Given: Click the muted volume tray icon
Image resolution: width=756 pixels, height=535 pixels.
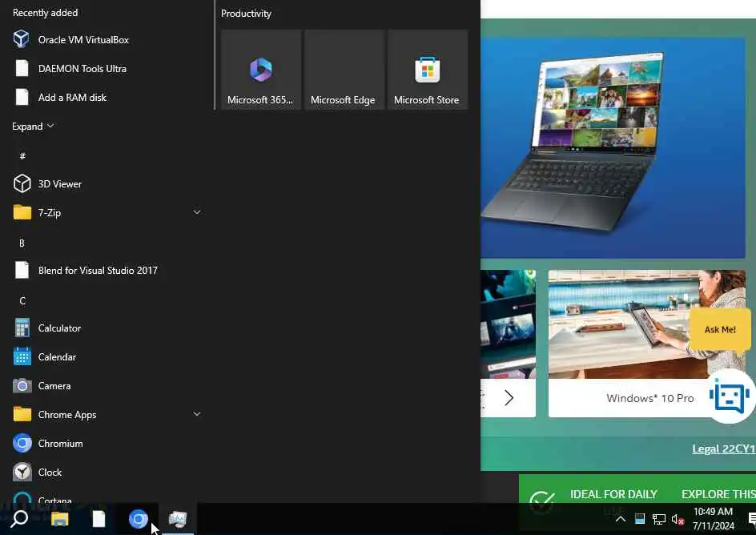Looking at the screenshot, I should pyautogui.click(x=678, y=520).
